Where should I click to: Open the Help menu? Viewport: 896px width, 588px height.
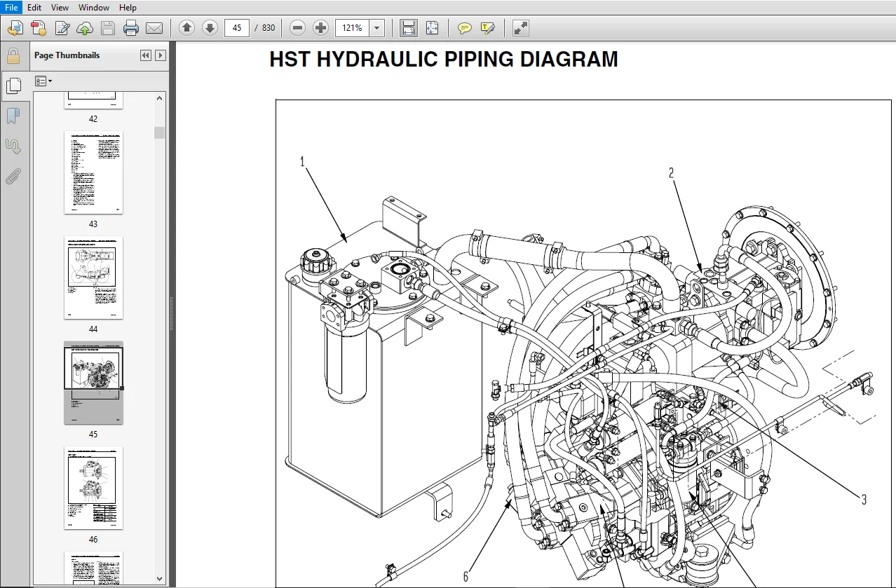(x=128, y=7)
